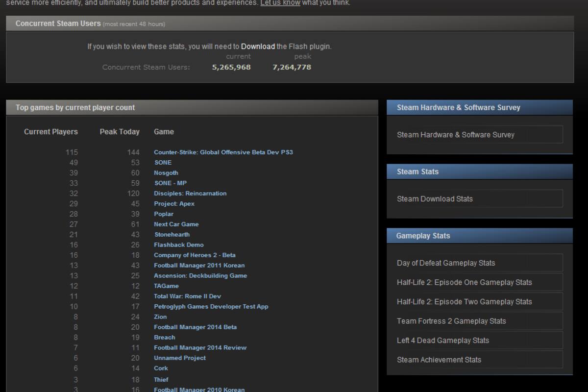Select the Poplar game entry
This screenshot has height=392, width=588.
tap(164, 214)
